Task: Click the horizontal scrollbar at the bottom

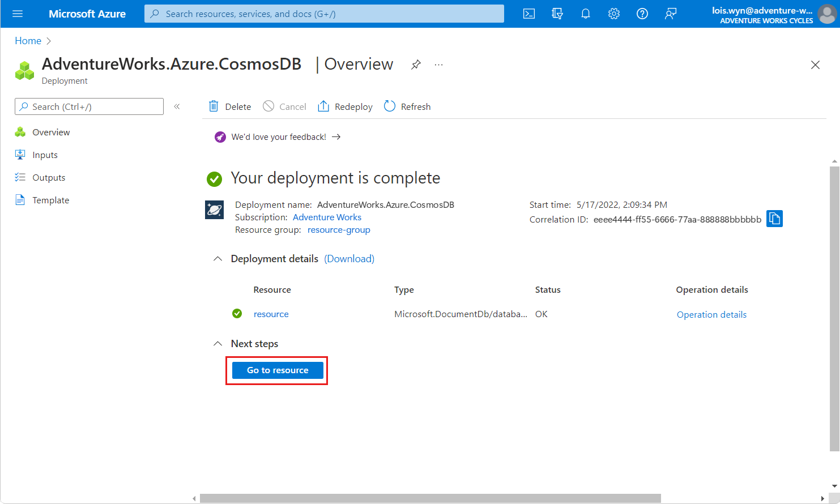Action: click(430, 498)
